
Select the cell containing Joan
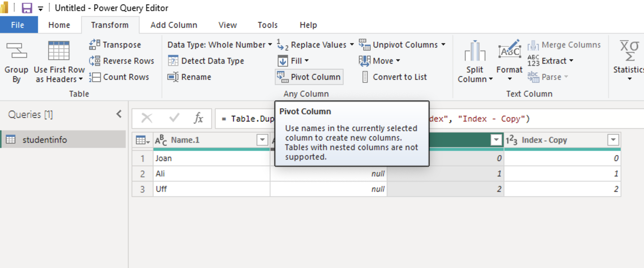coord(212,158)
